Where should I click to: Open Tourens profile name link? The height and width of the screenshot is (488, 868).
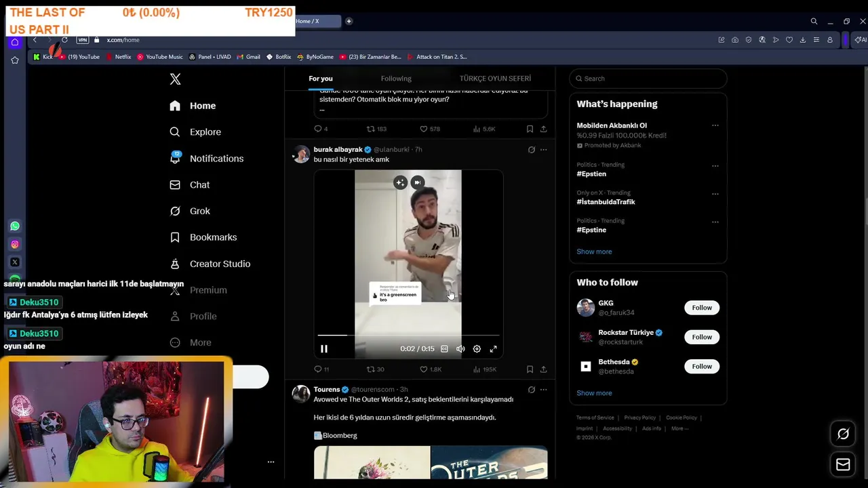(327, 390)
